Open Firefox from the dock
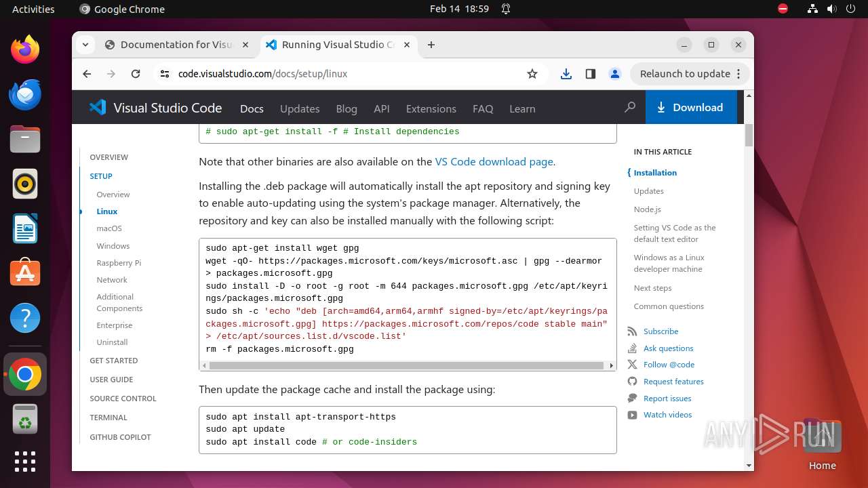Image resolution: width=868 pixels, height=488 pixels. (25, 49)
